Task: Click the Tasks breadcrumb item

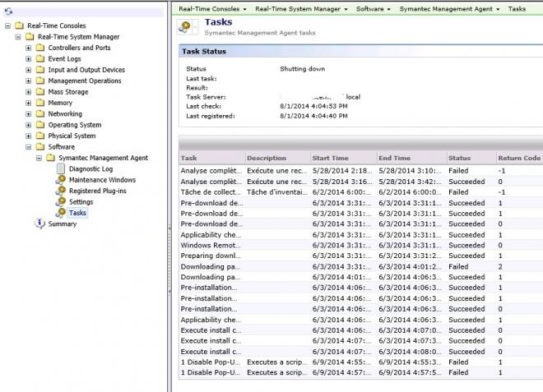Action: click(517, 9)
